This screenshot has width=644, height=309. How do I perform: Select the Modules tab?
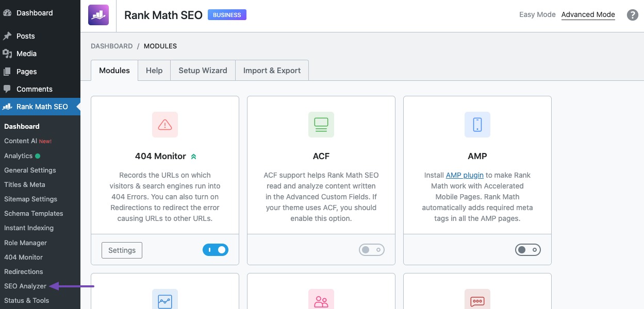pos(114,71)
